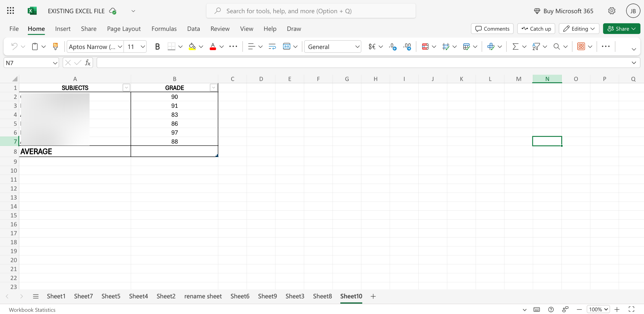Click the Comments button
Screen dimensions: 644x314
492,29
